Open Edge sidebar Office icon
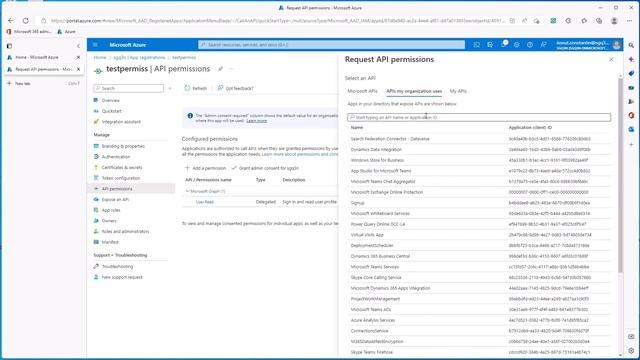The height and width of the screenshot is (360, 640). (631, 116)
